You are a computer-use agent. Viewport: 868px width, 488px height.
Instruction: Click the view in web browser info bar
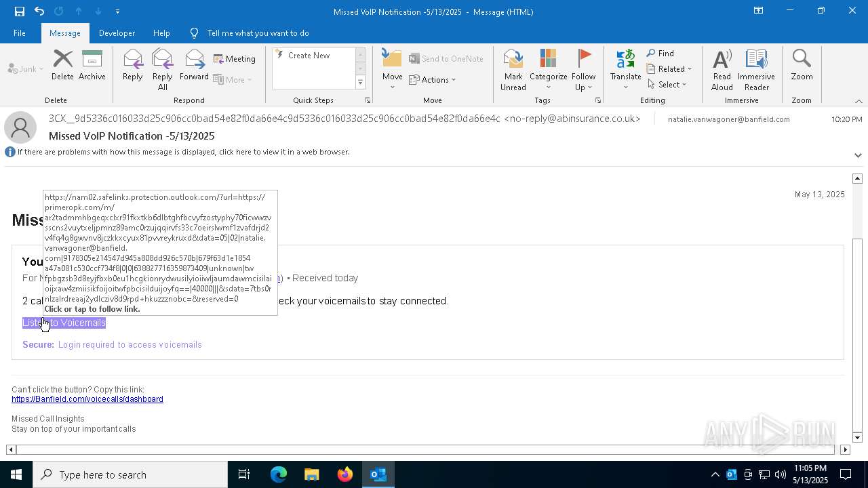tap(183, 152)
